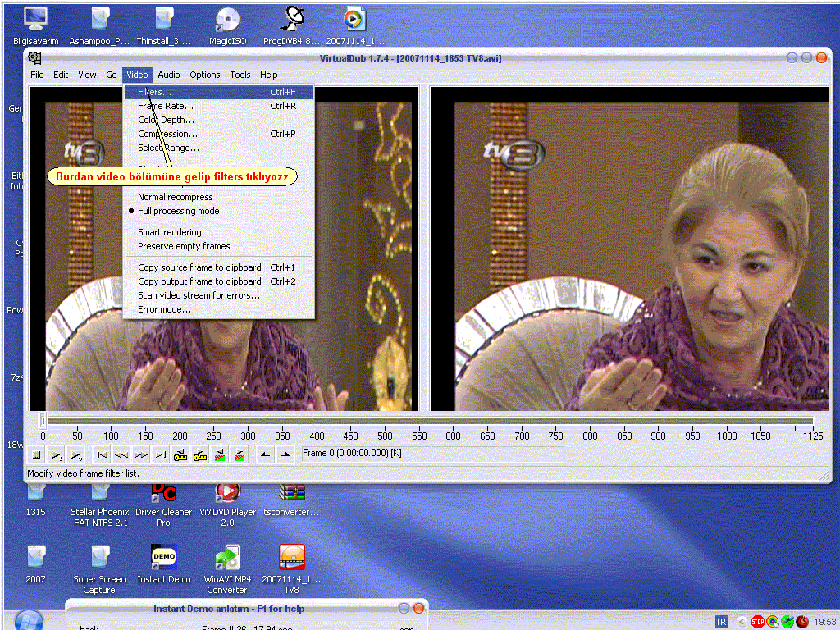Open the View menu
The height and width of the screenshot is (630, 840).
87,75
